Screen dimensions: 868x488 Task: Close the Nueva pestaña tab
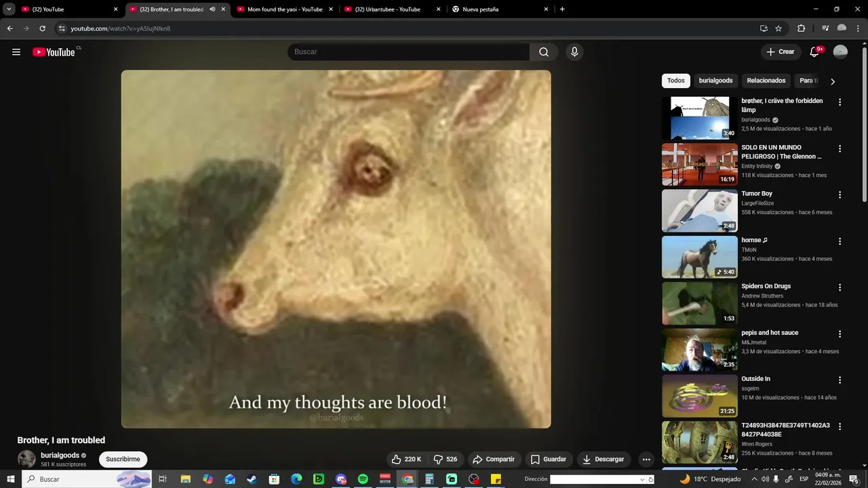coord(546,9)
